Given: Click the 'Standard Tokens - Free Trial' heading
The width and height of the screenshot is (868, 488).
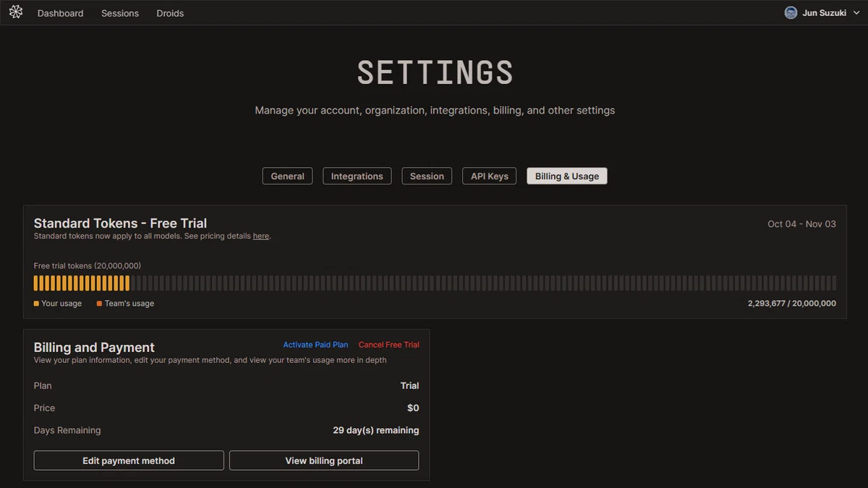Looking at the screenshot, I should (x=120, y=223).
